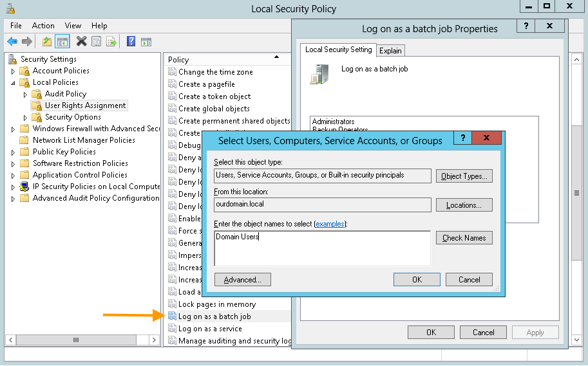The height and width of the screenshot is (366, 588).
Task: Expand the Software Restriction Policies node
Action: point(13,164)
